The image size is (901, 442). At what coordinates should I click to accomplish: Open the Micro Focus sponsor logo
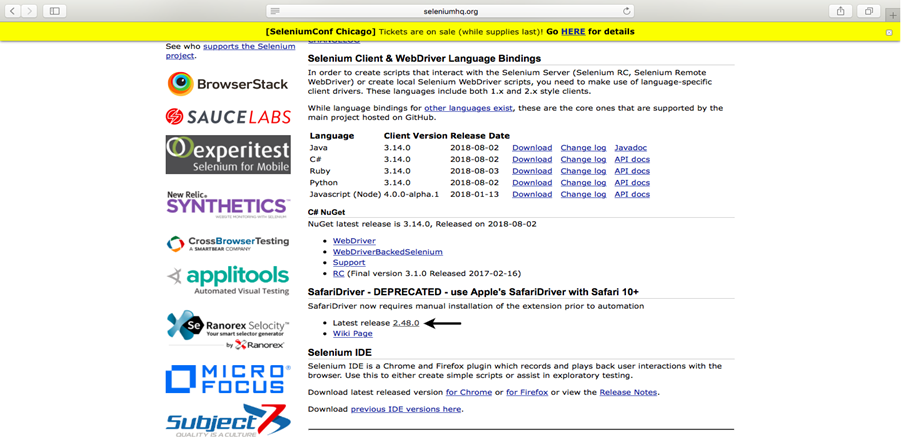(228, 379)
